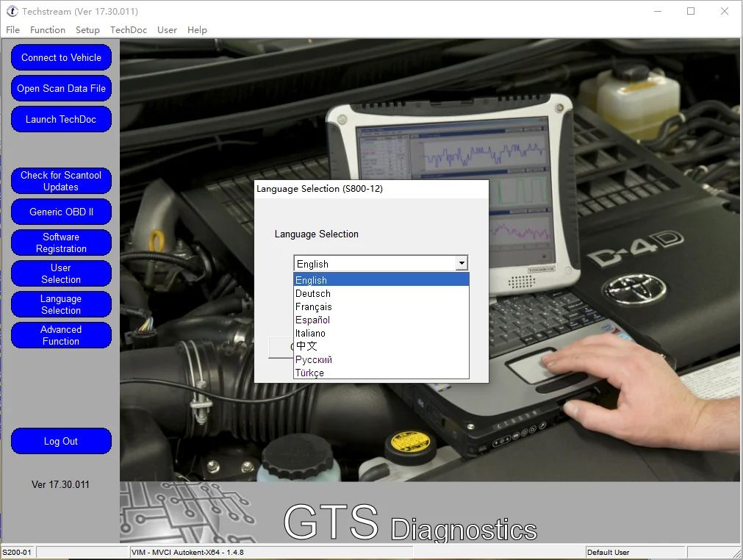Viewport: 743px width, 560px height.
Task: Select Deutsch from the language list
Action: pyautogui.click(x=381, y=293)
